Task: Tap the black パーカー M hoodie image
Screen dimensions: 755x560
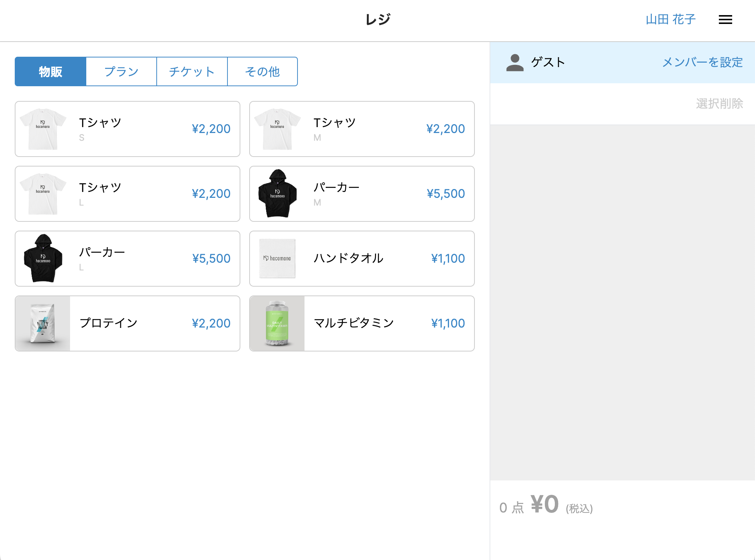Action: click(x=277, y=194)
